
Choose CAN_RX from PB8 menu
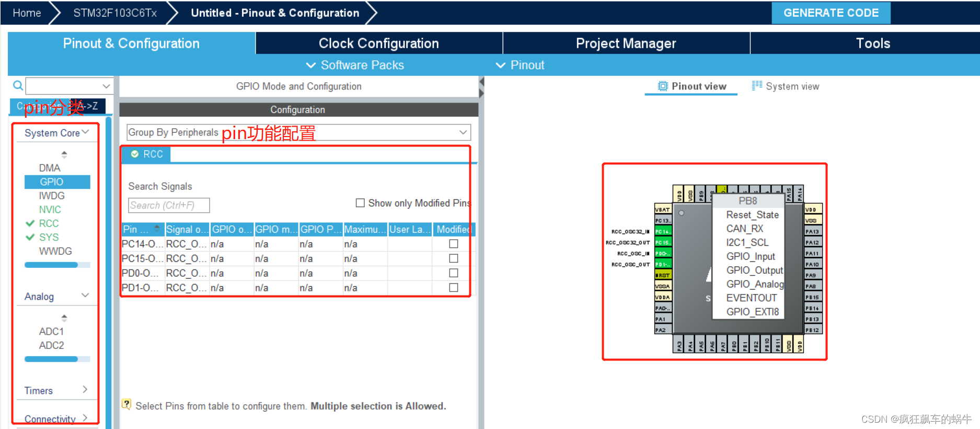[x=745, y=229]
